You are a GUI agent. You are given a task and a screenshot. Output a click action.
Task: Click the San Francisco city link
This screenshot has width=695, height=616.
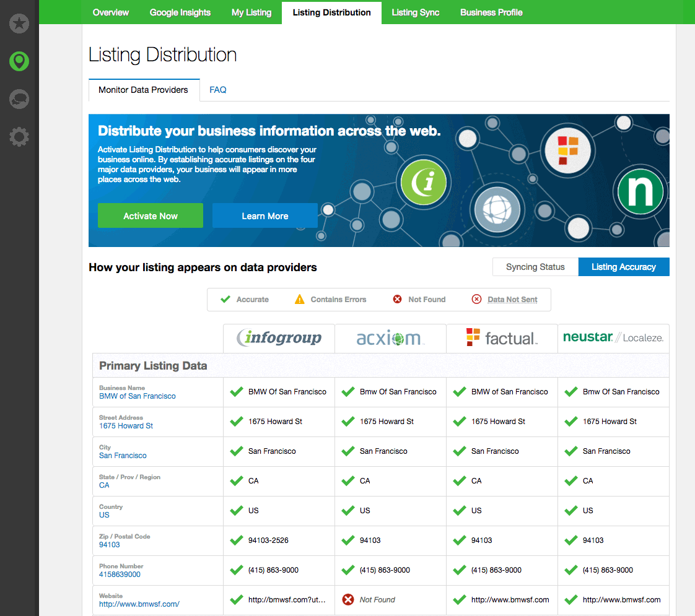(123, 455)
